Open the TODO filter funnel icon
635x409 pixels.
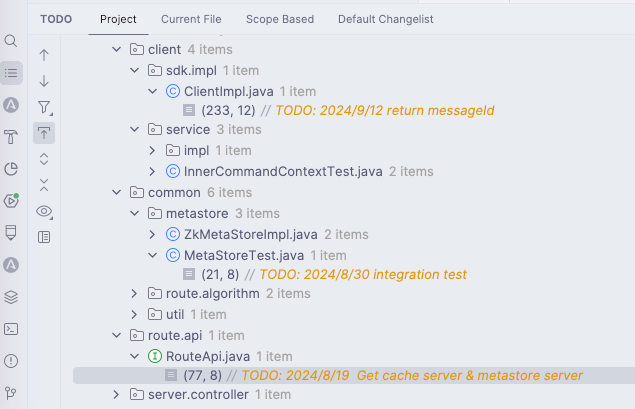[x=44, y=107]
